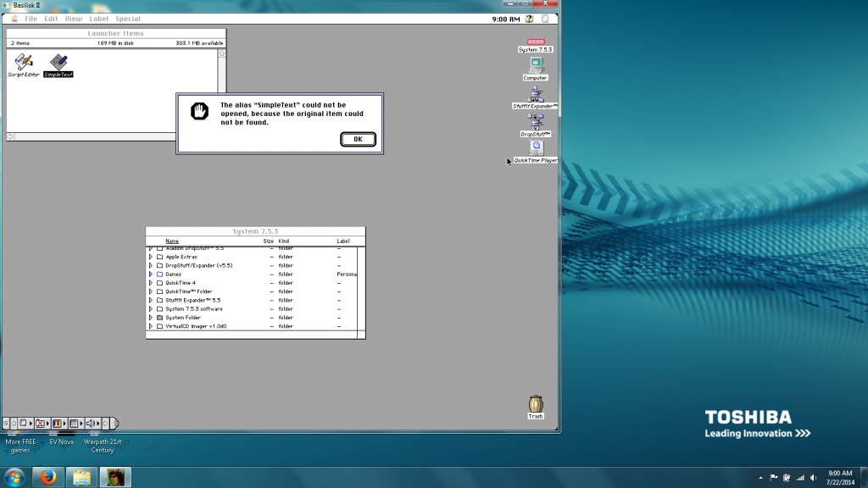This screenshot has height=488, width=868.
Task: Sort list by the Name column header
Action: (172, 241)
